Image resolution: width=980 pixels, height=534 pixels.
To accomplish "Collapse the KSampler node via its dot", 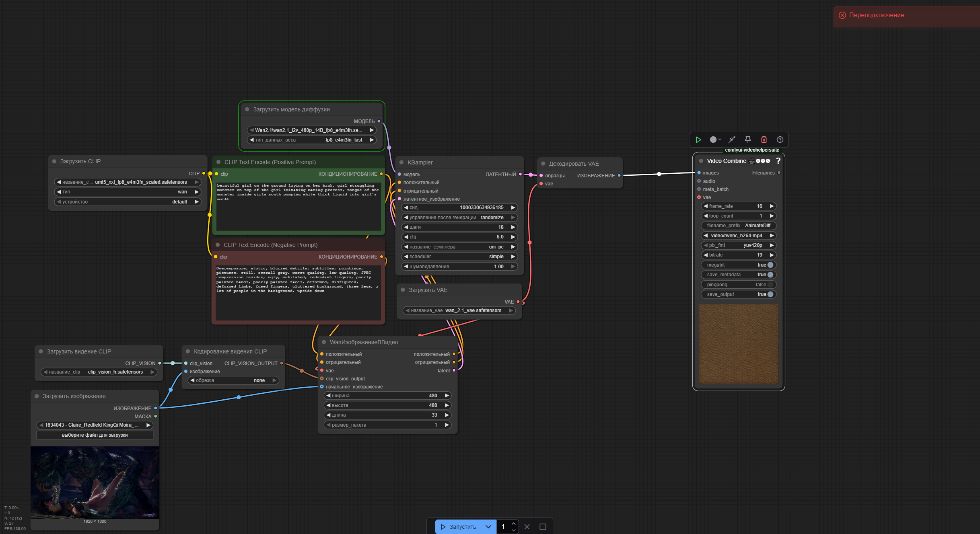I will 401,162.
